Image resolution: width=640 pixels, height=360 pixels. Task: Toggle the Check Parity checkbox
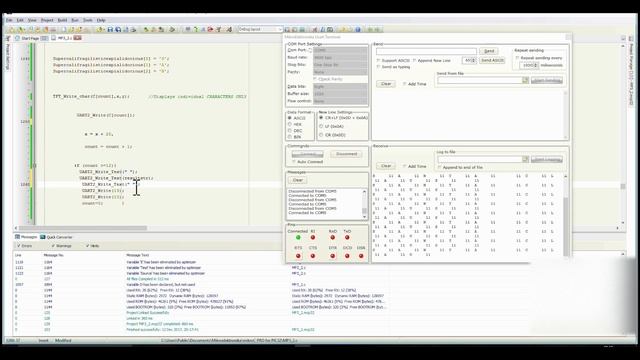click(x=315, y=79)
